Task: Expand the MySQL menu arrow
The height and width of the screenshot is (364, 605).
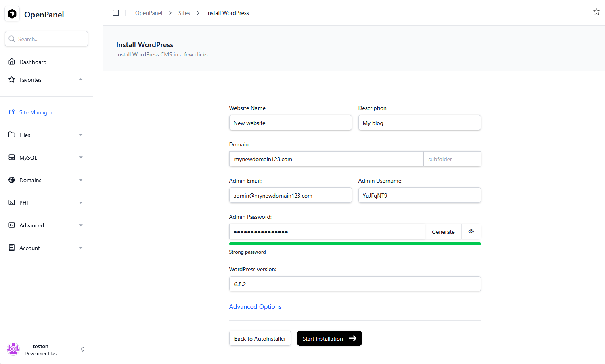Action: [81, 158]
